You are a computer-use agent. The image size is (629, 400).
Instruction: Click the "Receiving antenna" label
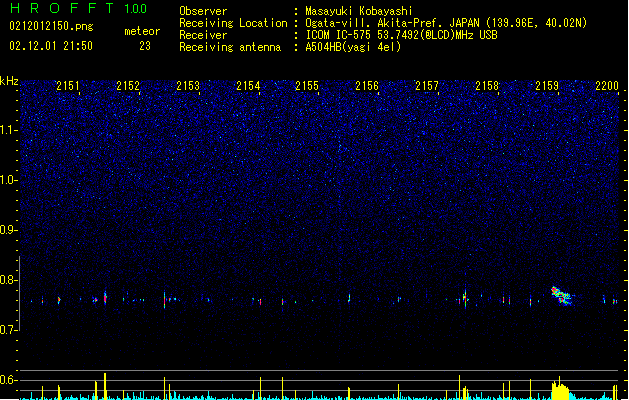click(230, 47)
